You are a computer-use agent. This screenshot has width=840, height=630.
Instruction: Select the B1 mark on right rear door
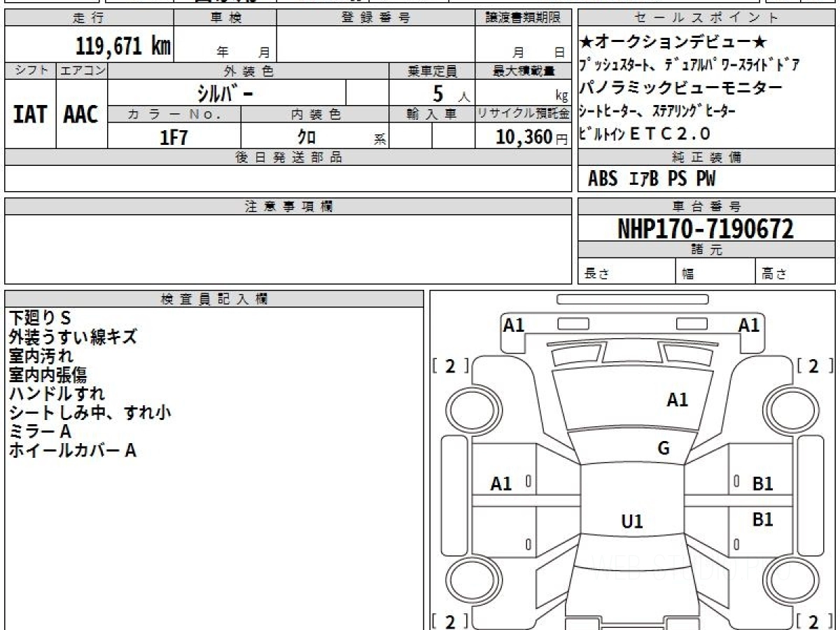[762, 520]
